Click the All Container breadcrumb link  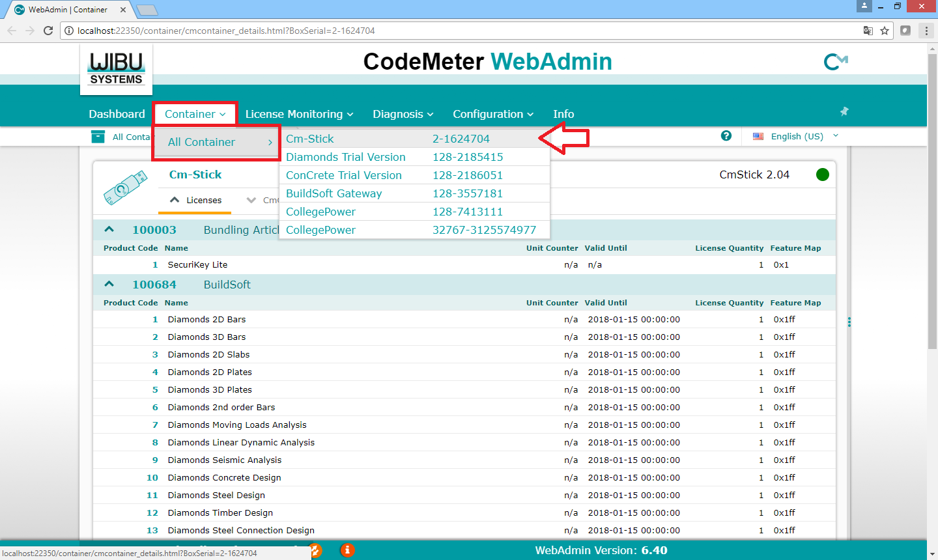click(x=131, y=137)
